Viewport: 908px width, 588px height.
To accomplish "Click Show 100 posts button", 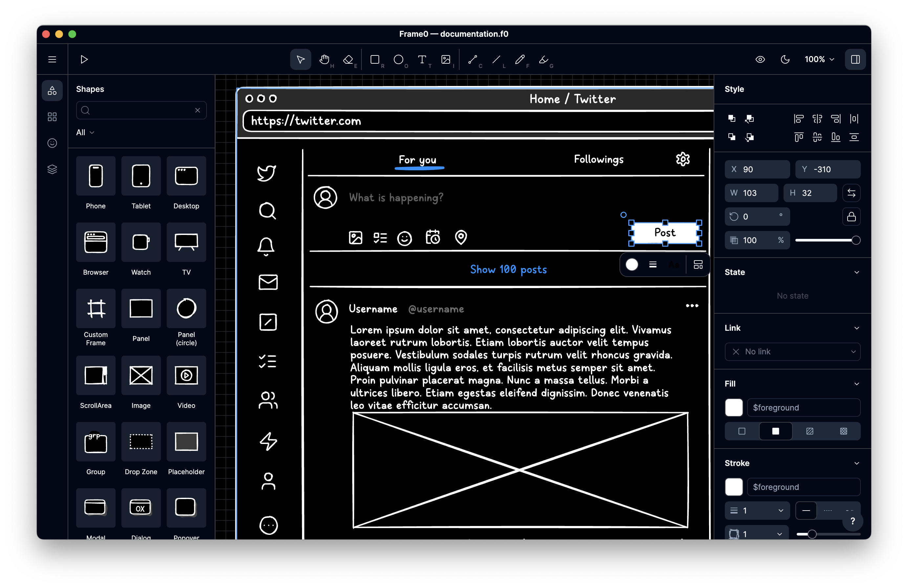I will tap(509, 269).
